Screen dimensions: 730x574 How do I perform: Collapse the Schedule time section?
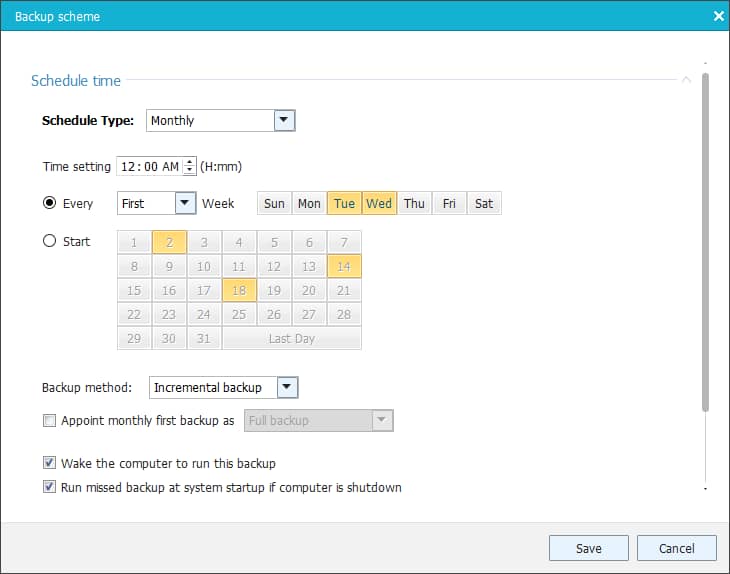click(x=686, y=80)
